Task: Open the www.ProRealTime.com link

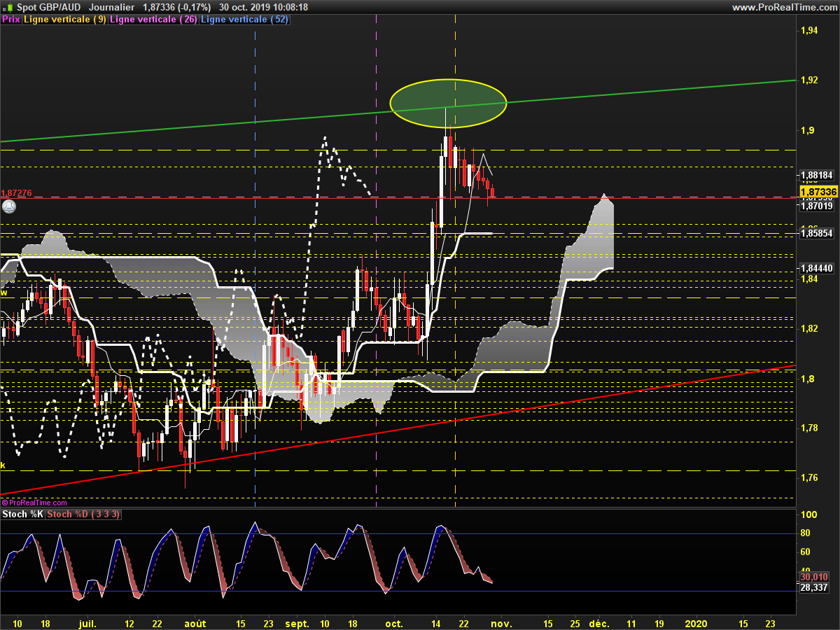Action: pos(784,7)
